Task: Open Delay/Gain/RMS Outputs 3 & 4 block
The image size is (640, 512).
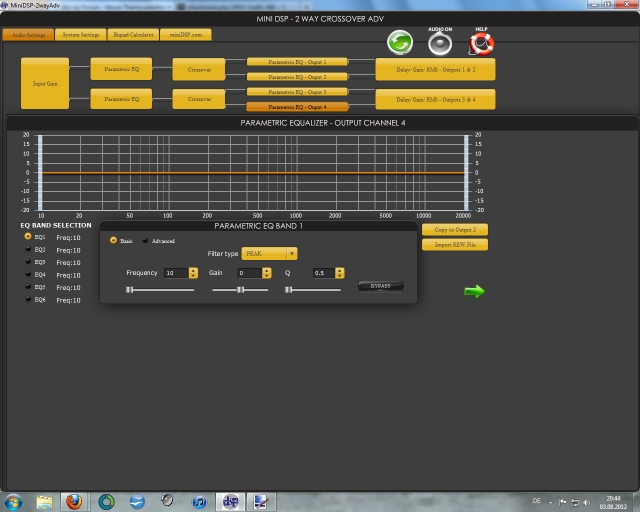Action: pyautogui.click(x=436, y=100)
